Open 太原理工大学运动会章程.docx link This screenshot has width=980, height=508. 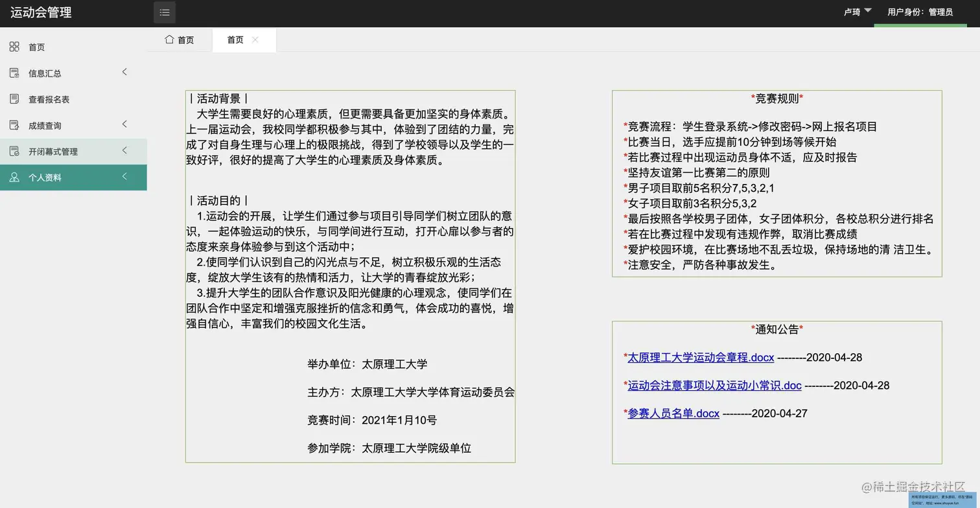tap(701, 357)
